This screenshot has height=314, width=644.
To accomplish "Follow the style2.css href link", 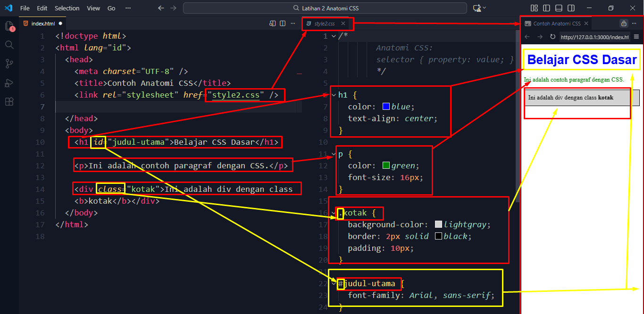I will pos(236,95).
